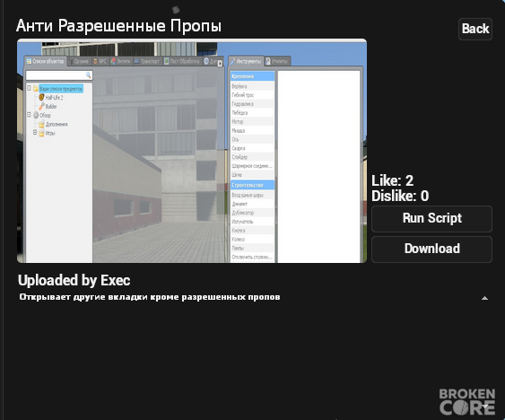This screenshot has width=505, height=420.
Task: Select the Излучатель tool
Action: coord(252,222)
